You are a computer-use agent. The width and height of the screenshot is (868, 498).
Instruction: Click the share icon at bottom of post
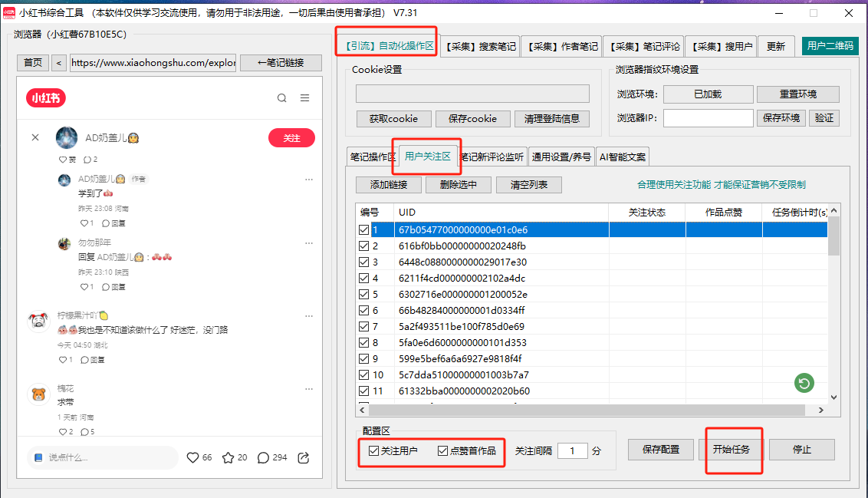click(x=303, y=457)
